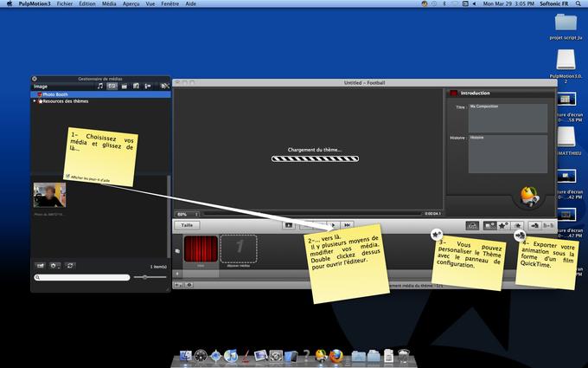Click the Photo Booth icon in source list
The height and width of the screenshot is (368, 588).
39,94
